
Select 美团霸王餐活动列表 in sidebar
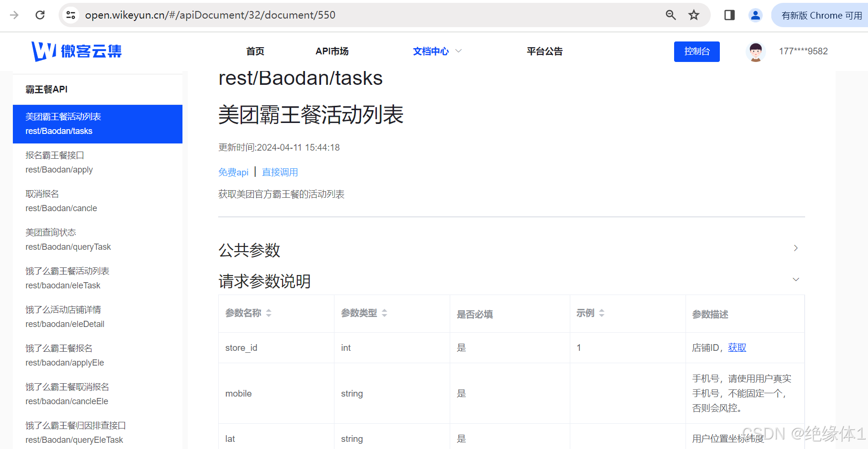(x=98, y=124)
